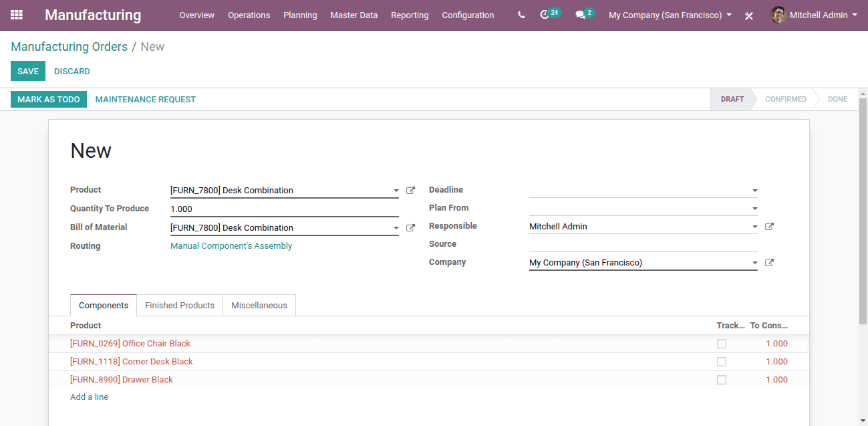The image size is (868, 426).
Task: Click the Manufacturing app title
Action: [93, 15]
